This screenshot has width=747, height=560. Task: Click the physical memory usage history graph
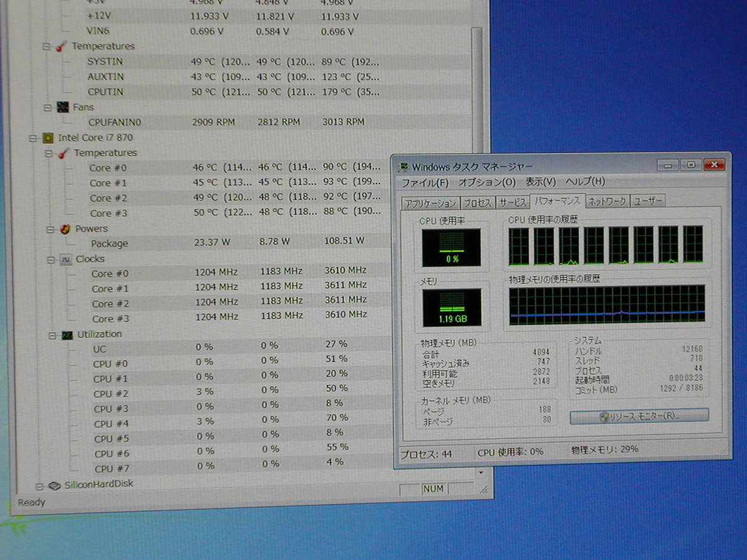pos(607,305)
